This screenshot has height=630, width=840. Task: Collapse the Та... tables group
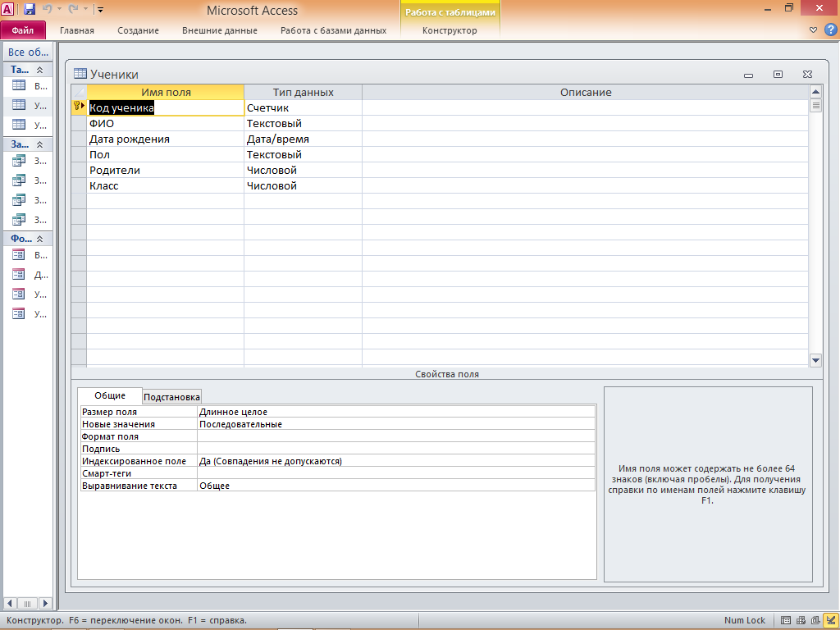(39, 70)
